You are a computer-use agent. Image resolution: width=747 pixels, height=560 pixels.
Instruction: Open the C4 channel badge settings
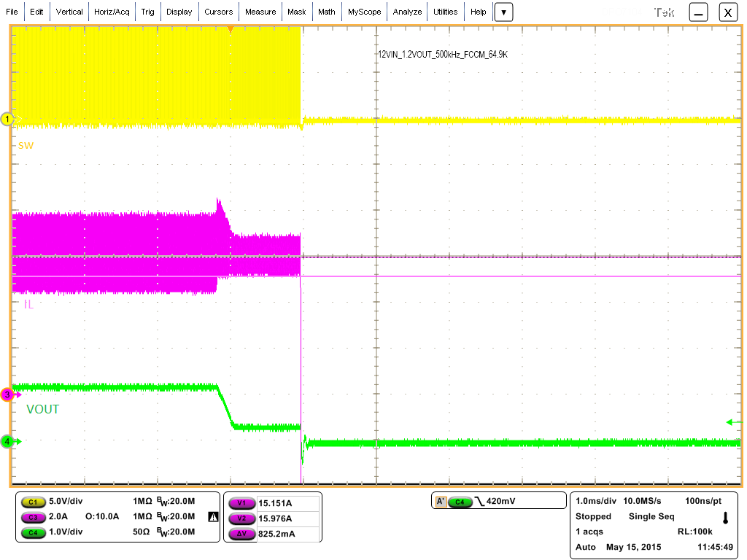[32, 533]
